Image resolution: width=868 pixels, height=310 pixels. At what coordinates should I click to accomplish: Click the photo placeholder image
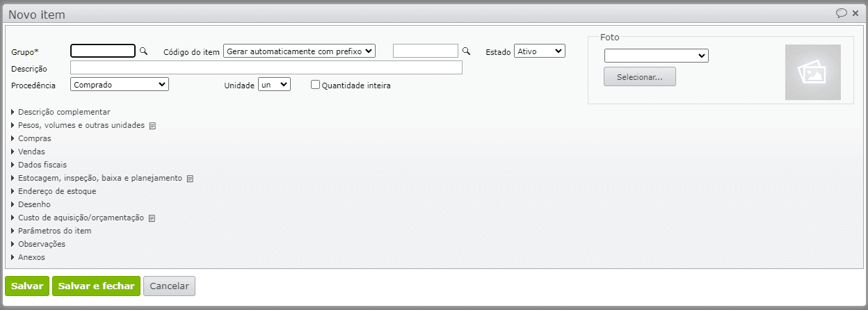[813, 72]
